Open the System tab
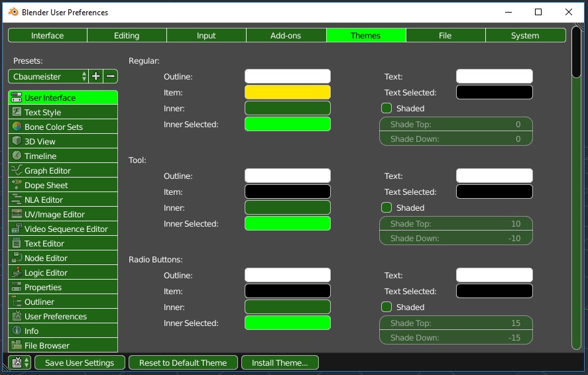This screenshot has width=588, height=375. click(526, 36)
